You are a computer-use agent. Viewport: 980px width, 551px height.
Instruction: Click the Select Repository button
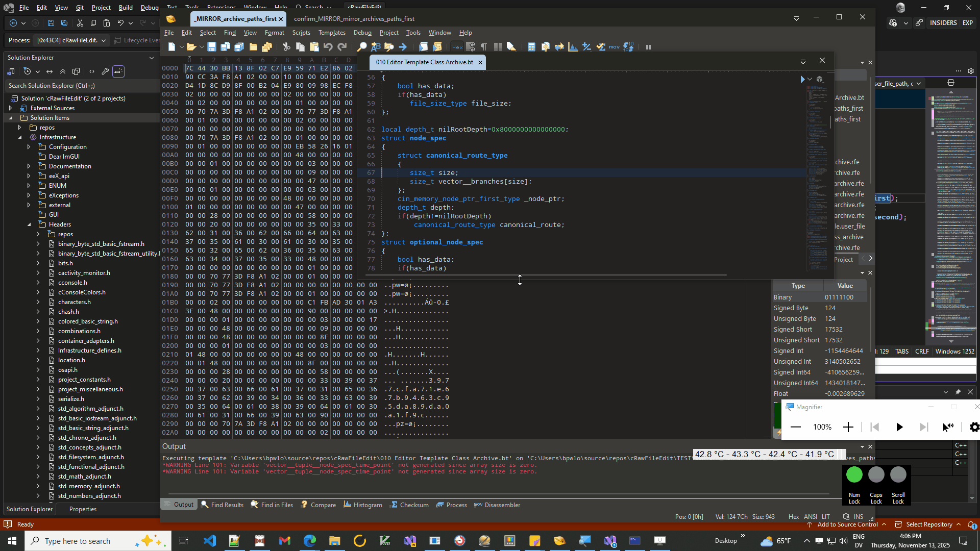(x=928, y=524)
